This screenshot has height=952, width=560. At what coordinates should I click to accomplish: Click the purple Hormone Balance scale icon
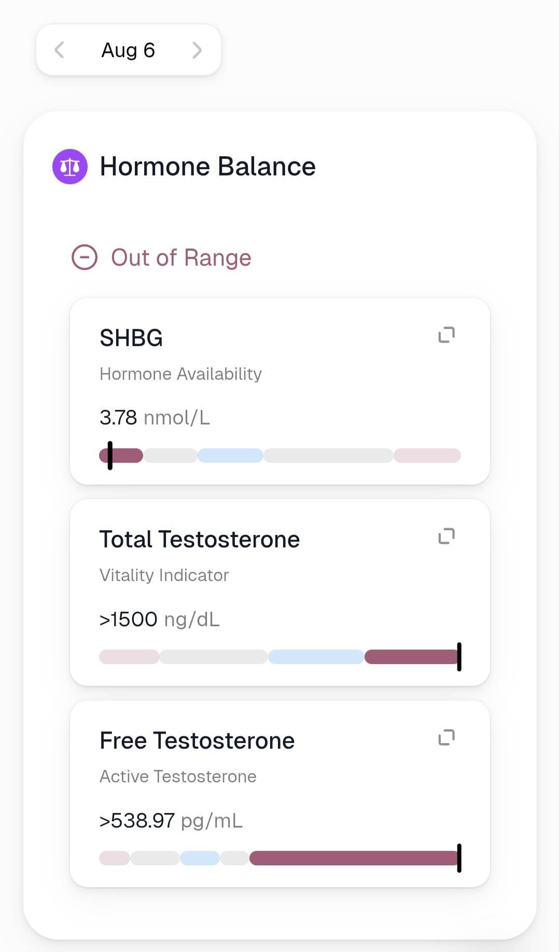(70, 167)
